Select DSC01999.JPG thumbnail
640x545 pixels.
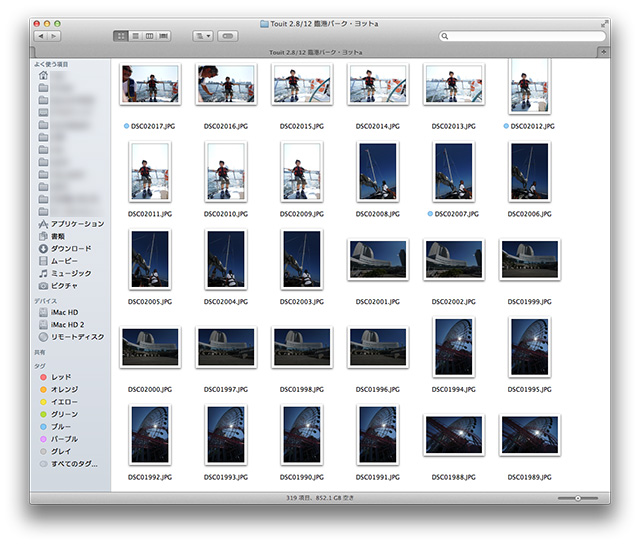tap(530, 260)
